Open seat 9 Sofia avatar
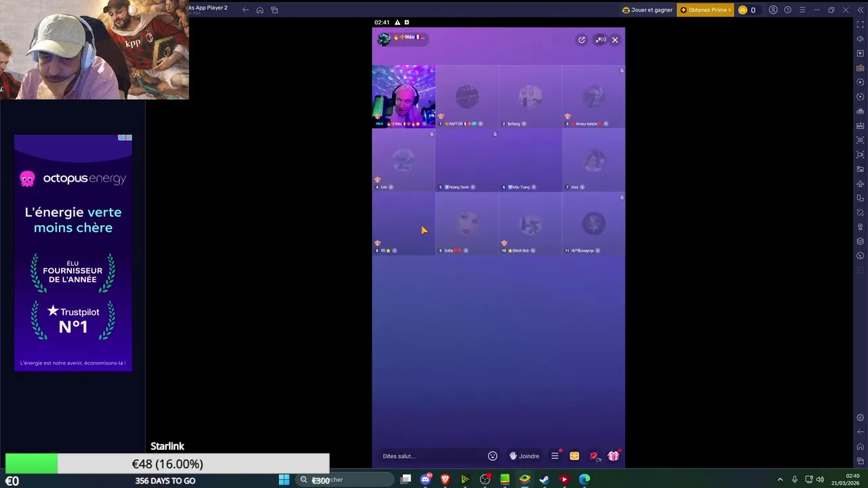Screen dimensions: 868x488 click(467, 223)
